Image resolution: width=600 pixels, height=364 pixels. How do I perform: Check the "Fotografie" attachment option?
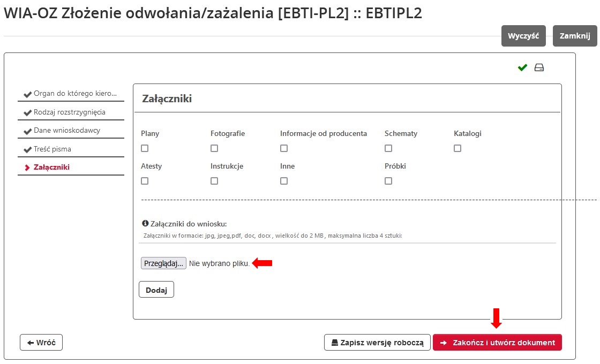click(x=214, y=148)
